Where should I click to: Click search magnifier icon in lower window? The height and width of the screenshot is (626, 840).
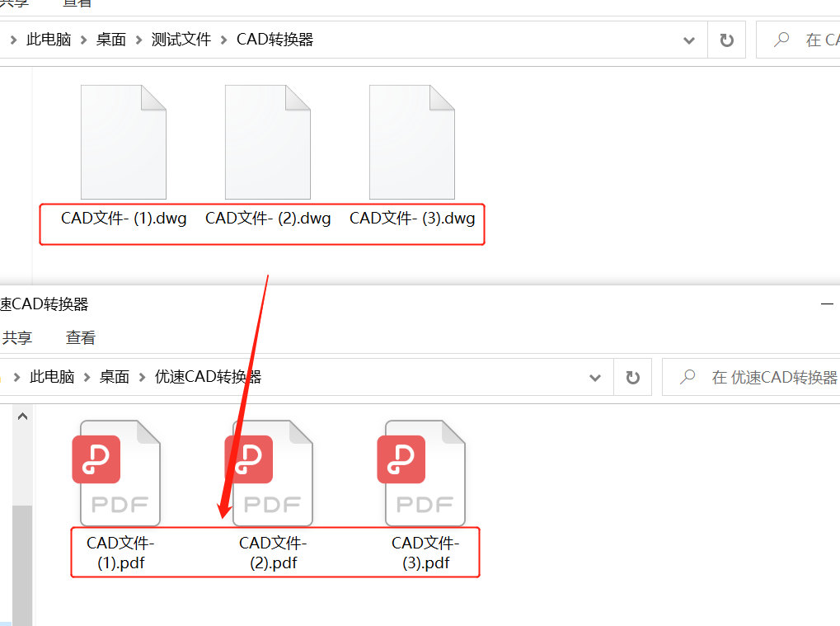pos(687,377)
